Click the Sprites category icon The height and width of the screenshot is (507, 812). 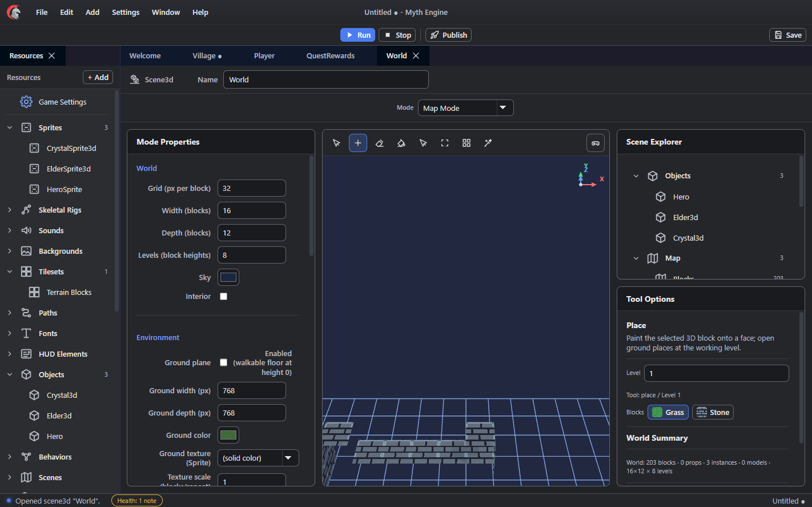pyautogui.click(x=26, y=127)
